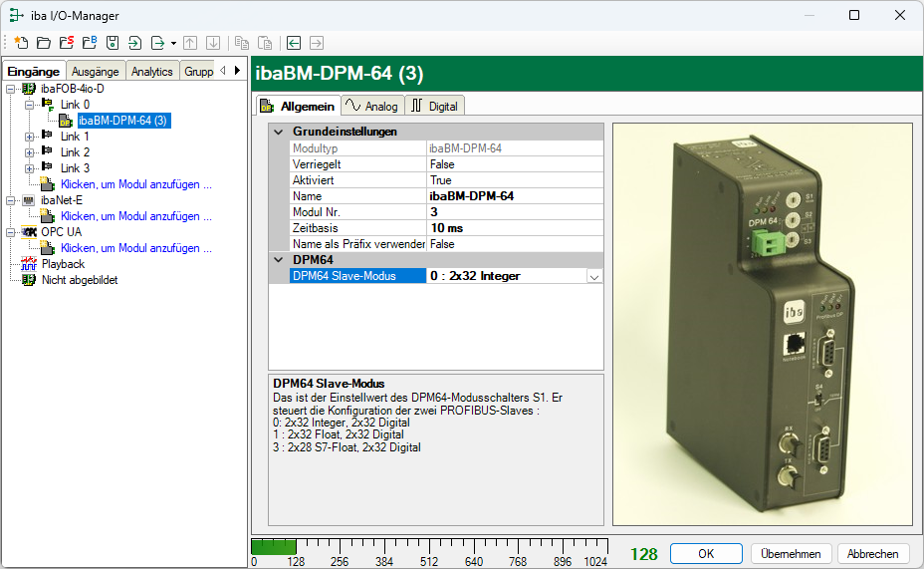
Task: Click the Playback icon in the tree
Action: coord(29,264)
